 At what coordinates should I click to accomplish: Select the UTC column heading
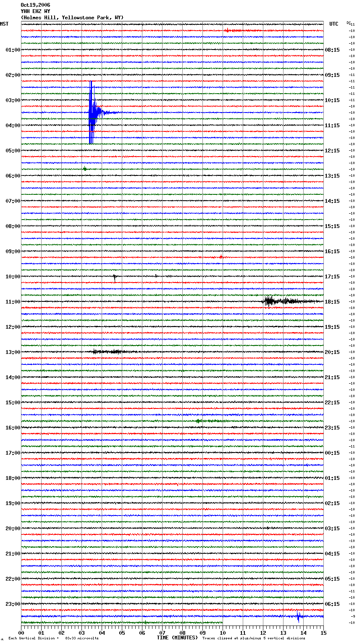334,24
